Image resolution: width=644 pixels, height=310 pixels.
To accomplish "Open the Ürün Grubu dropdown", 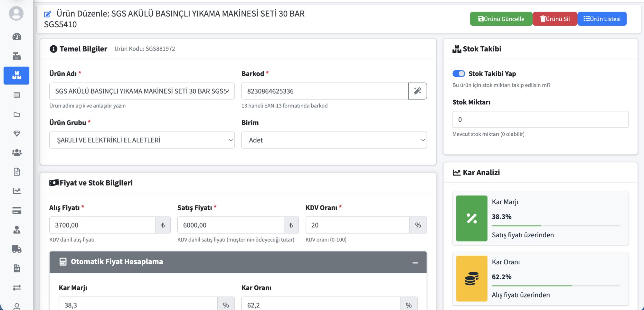I will [142, 140].
